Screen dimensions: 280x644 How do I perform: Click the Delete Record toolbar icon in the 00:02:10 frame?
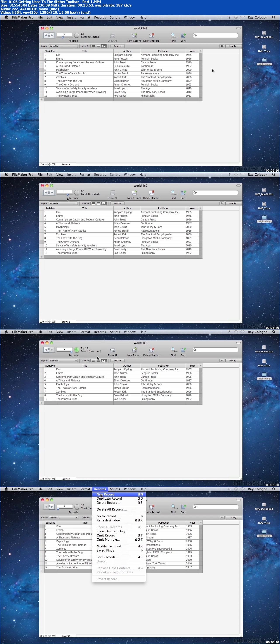[x=151, y=36]
